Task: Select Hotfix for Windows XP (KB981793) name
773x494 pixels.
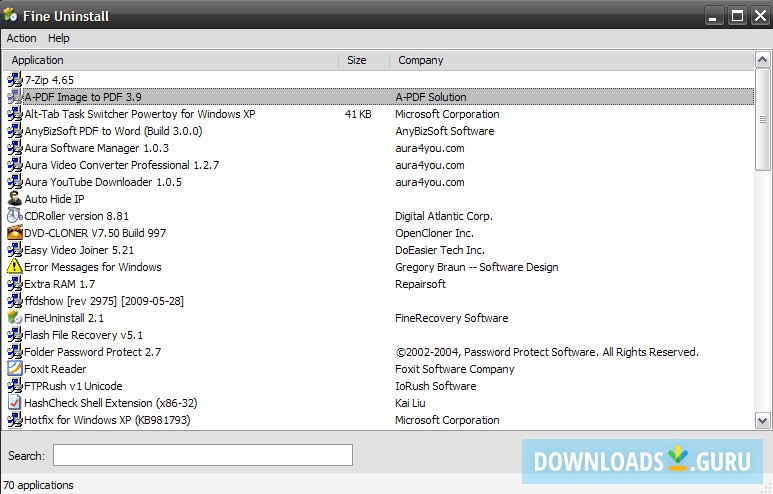Action: [107, 420]
